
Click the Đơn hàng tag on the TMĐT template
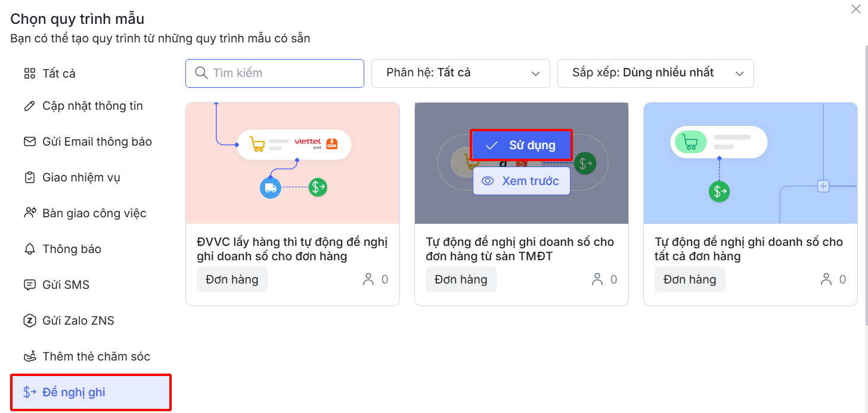coord(461,279)
